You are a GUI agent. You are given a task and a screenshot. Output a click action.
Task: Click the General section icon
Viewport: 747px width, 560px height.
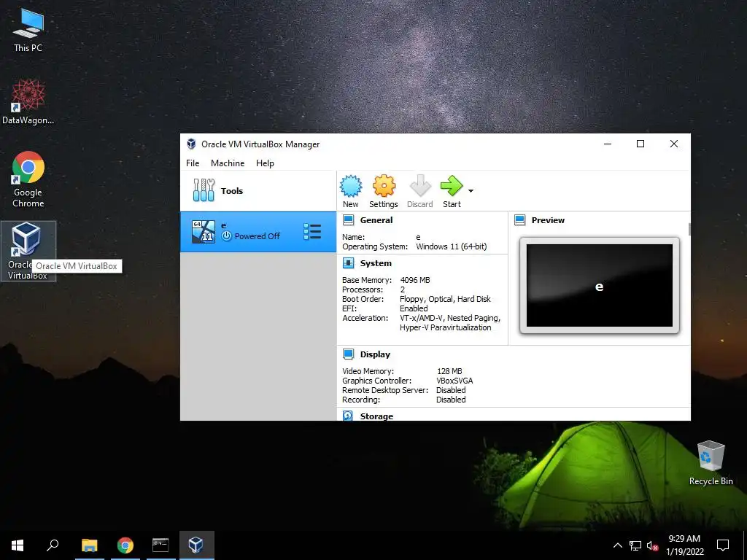tap(348, 220)
